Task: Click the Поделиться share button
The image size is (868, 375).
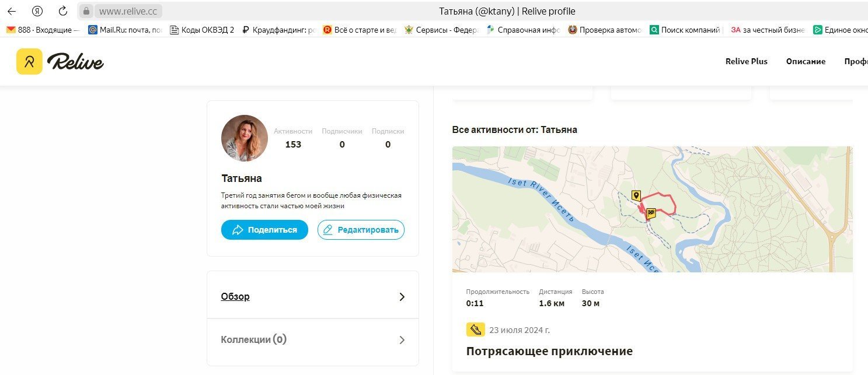Action: click(264, 230)
